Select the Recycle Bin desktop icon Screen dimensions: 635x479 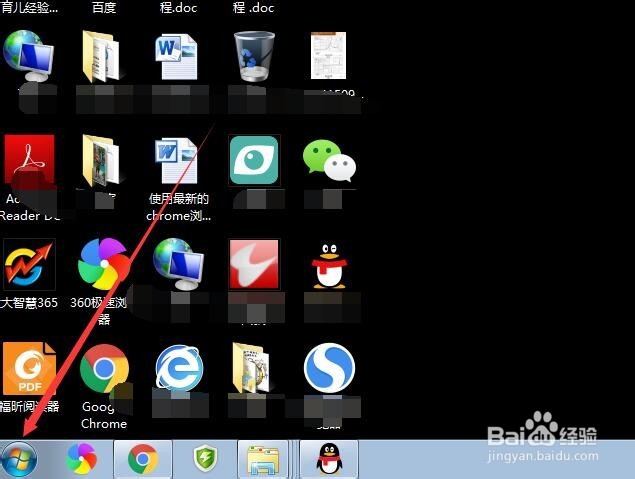(254, 57)
